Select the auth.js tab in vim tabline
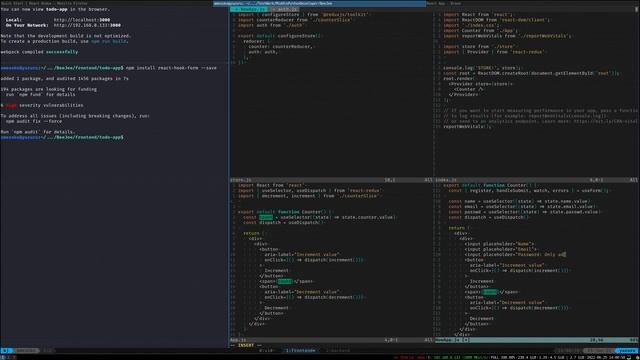 pyautogui.click(x=284, y=9)
